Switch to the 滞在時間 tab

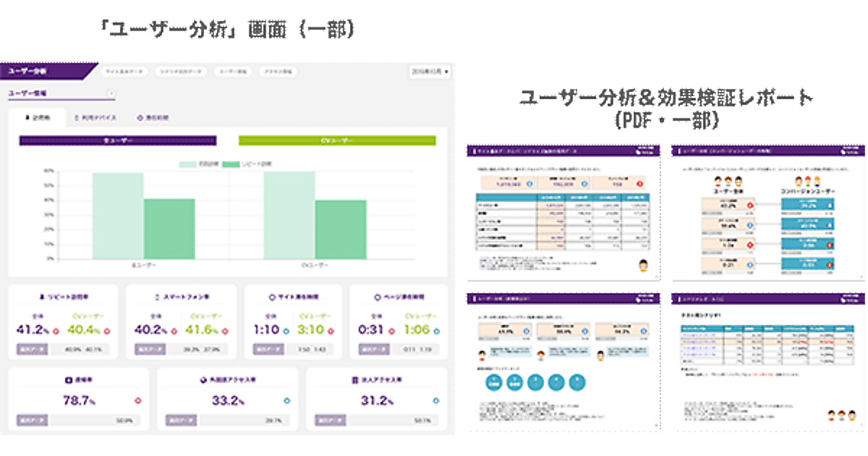coord(153,117)
